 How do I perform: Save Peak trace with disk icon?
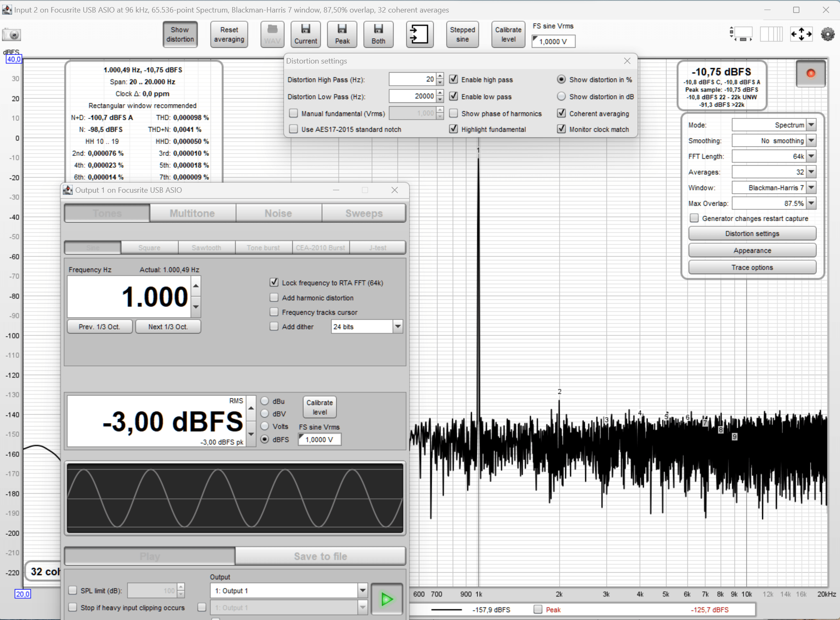click(x=342, y=34)
